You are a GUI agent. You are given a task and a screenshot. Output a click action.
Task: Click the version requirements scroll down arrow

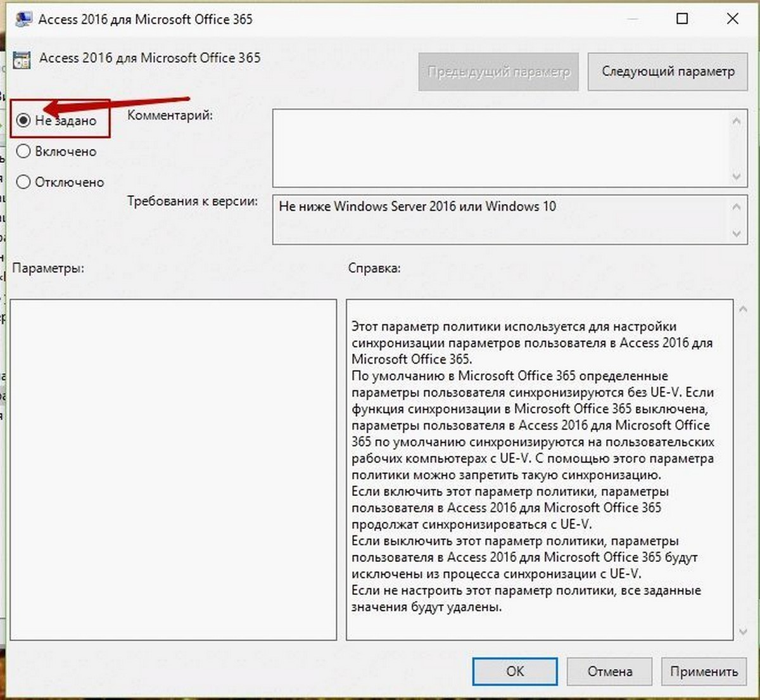pos(736,234)
